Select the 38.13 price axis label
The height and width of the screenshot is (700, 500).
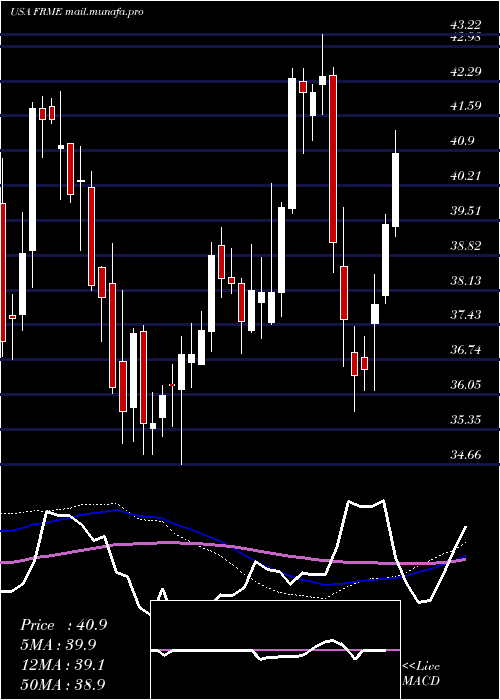(x=466, y=280)
